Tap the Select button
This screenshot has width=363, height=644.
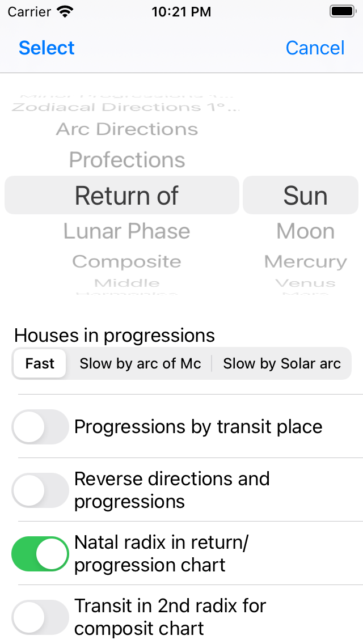[46, 48]
